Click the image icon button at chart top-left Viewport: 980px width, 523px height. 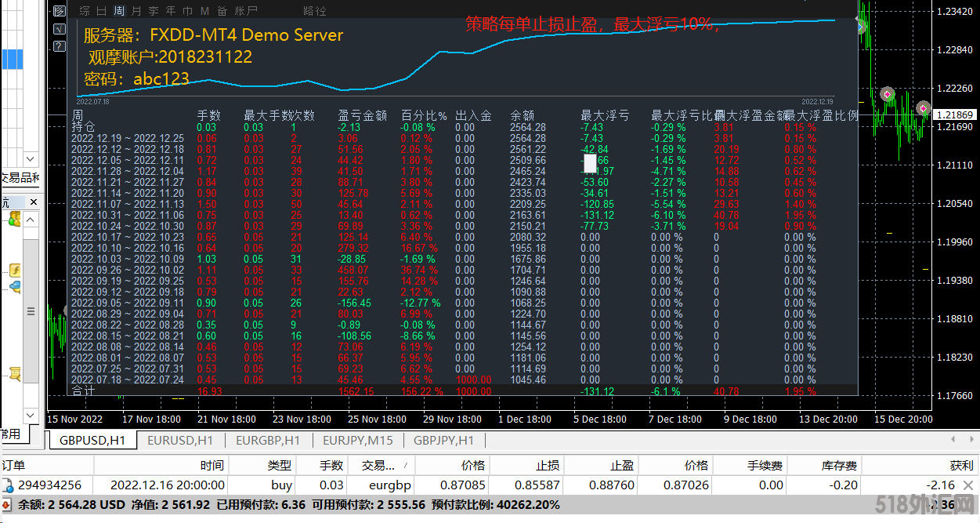(59, 12)
